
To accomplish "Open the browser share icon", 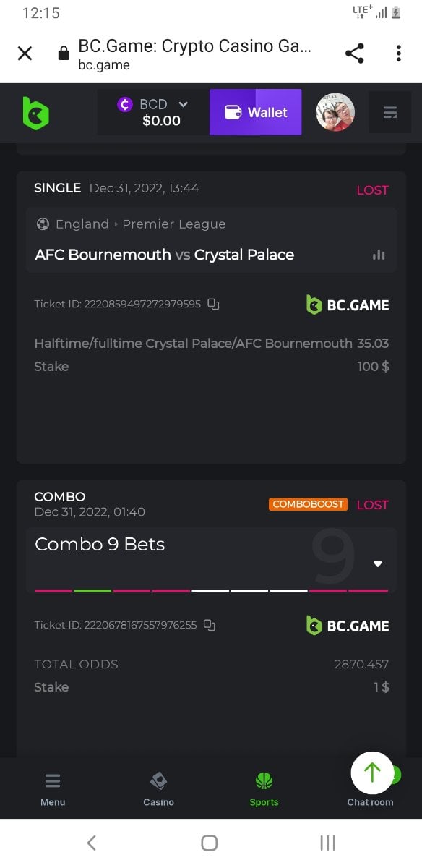I will point(354,54).
